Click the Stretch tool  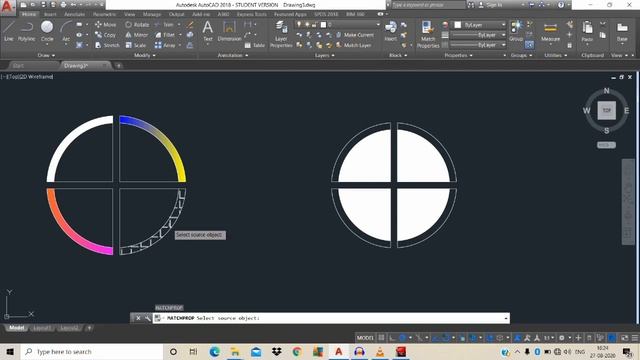point(107,45)
